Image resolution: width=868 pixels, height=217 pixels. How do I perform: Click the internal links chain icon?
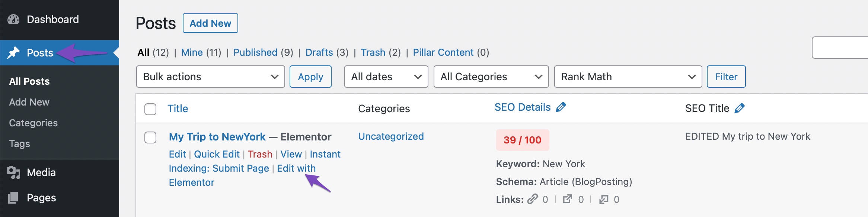pyautogui.click(x=533, y=199)
